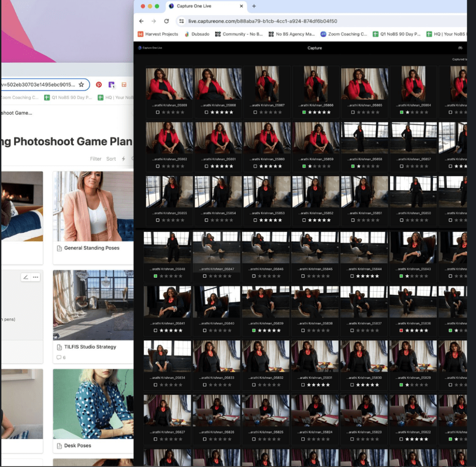Click the pencil edit icon on the card

(x=26, y=277)
